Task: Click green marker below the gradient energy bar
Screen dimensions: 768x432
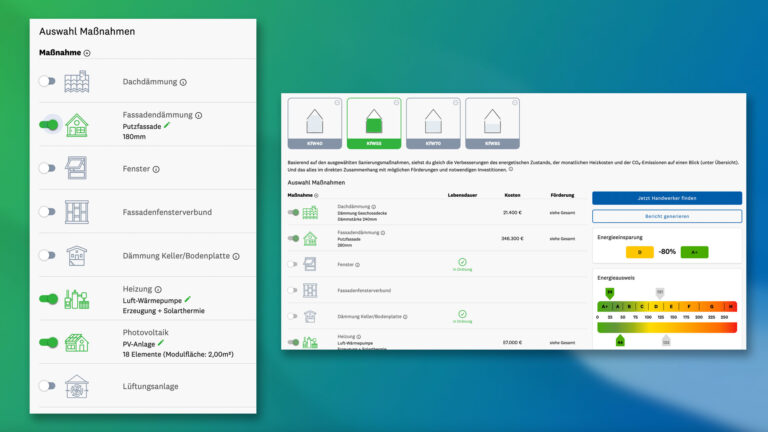Action: [x=620, y=340]
